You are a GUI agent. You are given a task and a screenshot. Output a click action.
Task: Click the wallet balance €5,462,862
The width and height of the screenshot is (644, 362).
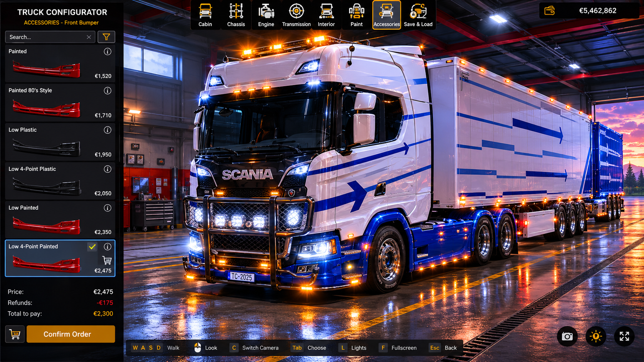[598, 11]
